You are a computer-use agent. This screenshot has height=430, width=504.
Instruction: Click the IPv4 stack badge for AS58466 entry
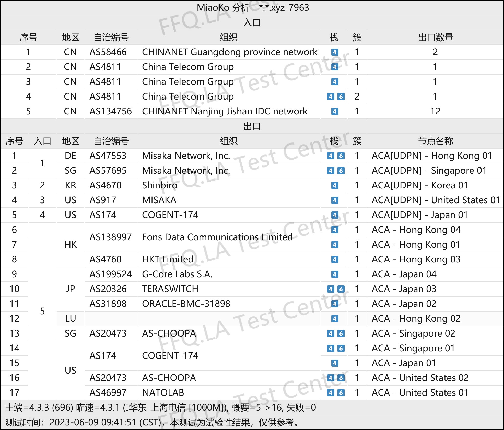pyautogui.click(x=335, y=52)
